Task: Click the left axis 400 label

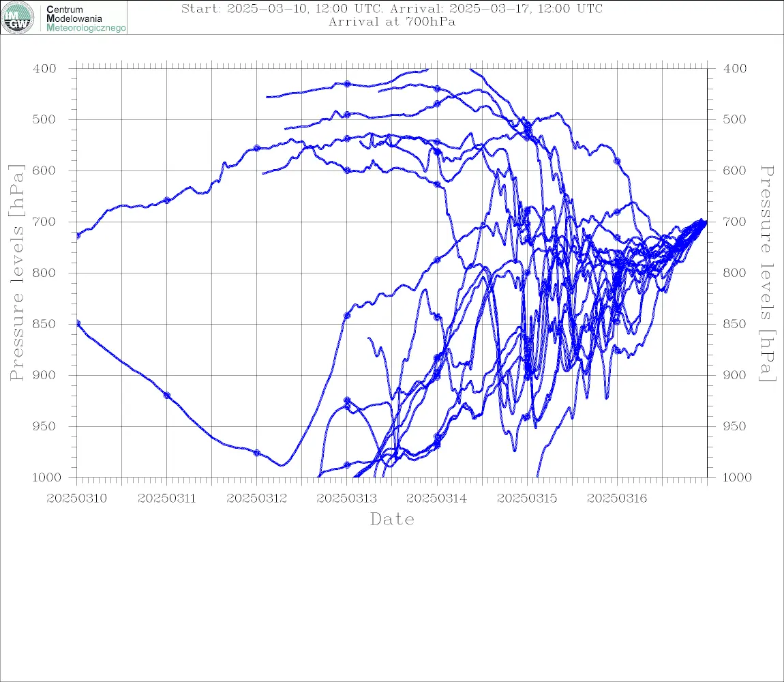Action: pyautogui.click(x=44, y=69)
